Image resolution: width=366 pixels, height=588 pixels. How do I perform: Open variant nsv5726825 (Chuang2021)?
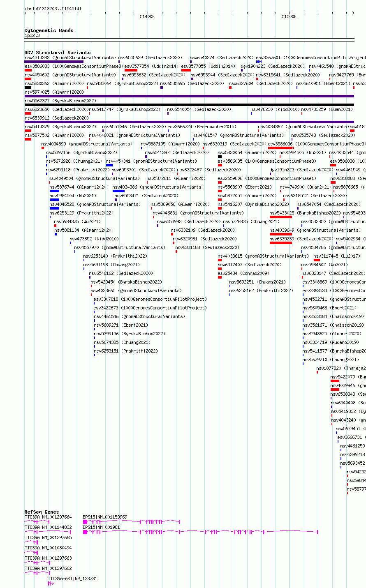click(x=251, y=221)
